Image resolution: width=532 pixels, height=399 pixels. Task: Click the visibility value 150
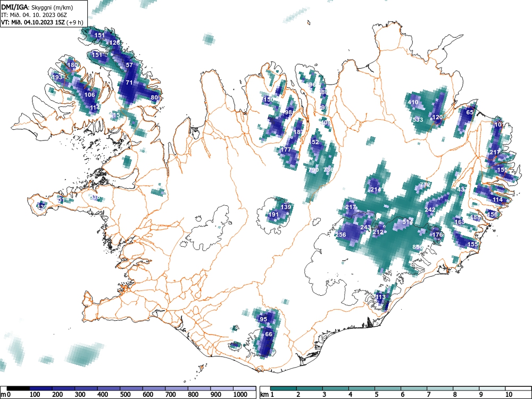268,99
